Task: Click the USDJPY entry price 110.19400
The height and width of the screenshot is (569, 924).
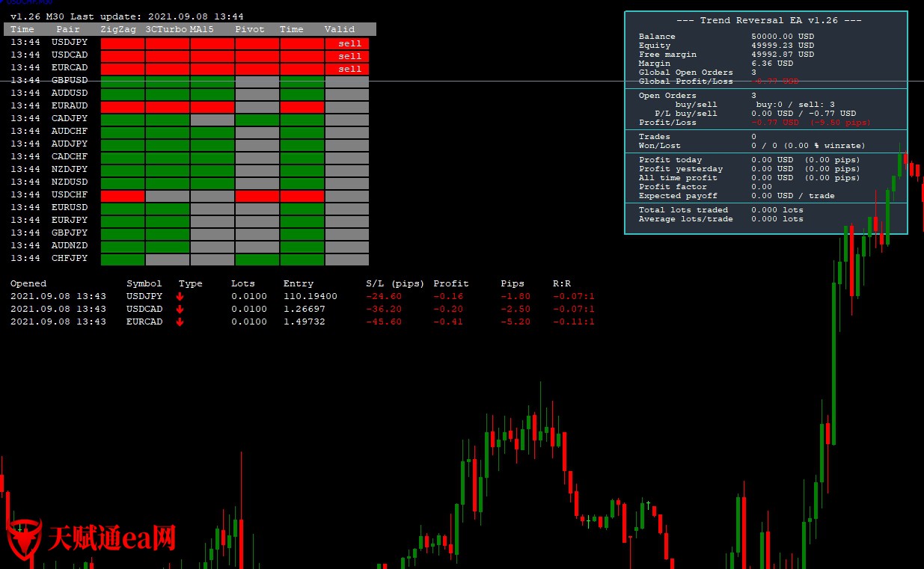Action: point(310,296)
